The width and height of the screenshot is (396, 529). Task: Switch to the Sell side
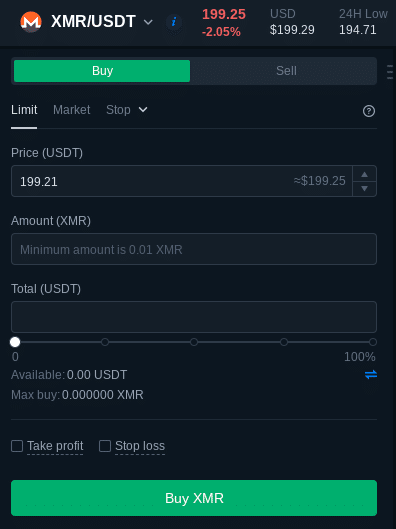click(x=286, y=71)
